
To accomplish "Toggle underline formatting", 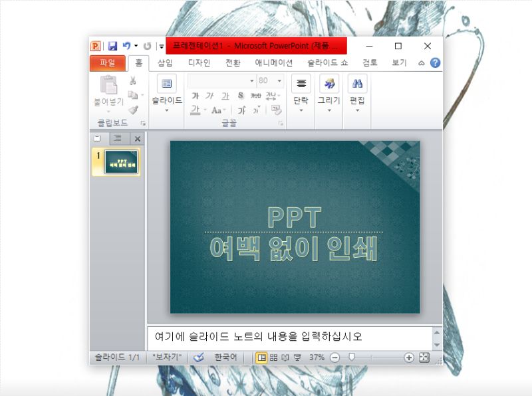I will [x=225, y=96].
